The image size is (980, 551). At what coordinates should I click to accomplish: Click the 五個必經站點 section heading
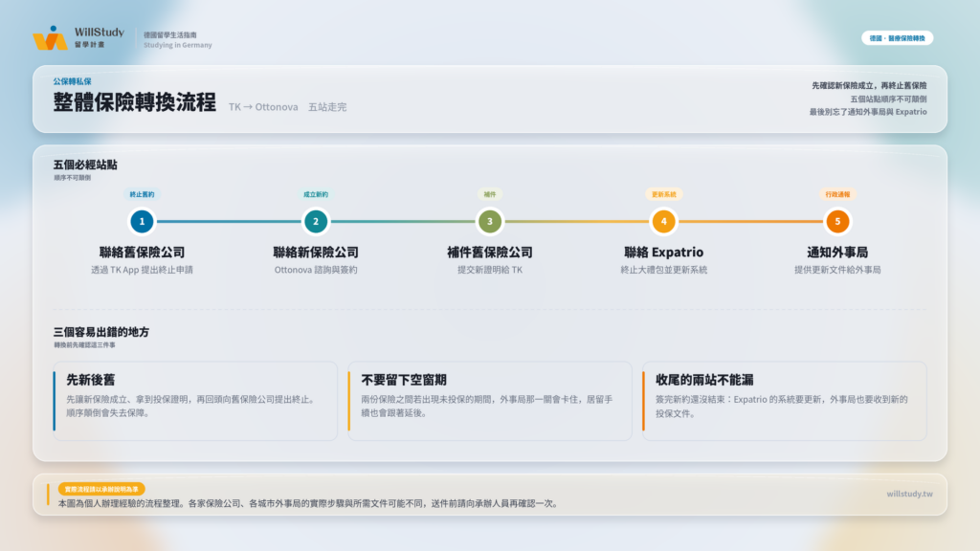pyautogui.click(x=85, y=165)
